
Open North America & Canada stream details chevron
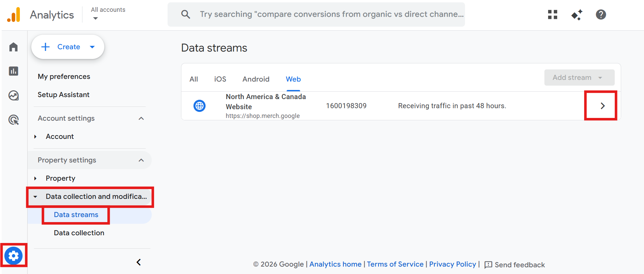(603, 106)
